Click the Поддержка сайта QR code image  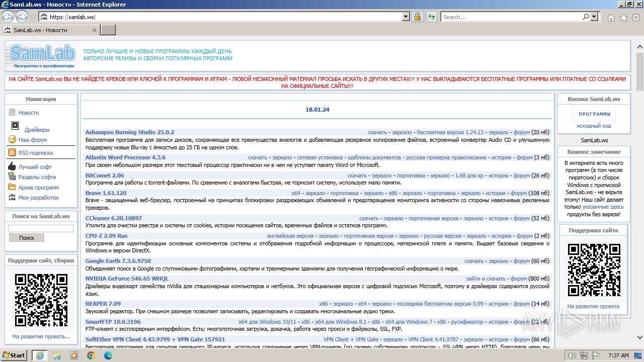[594, 270]
